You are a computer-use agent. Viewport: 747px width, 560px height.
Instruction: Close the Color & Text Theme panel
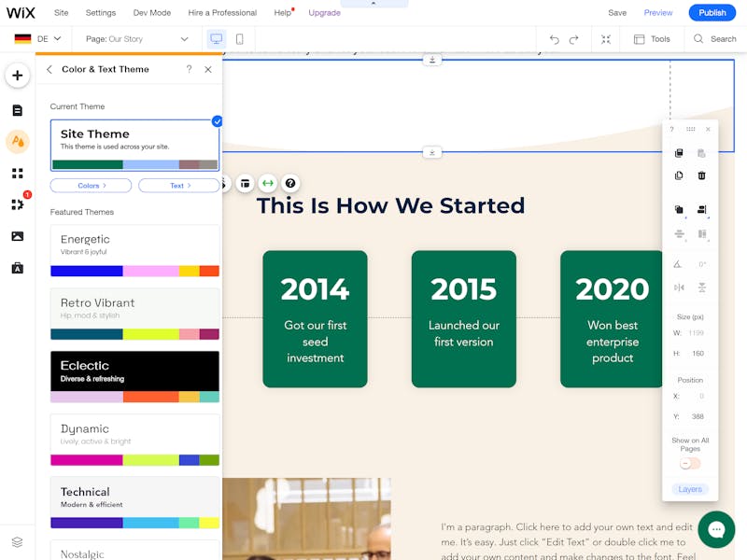pos(208,69)
